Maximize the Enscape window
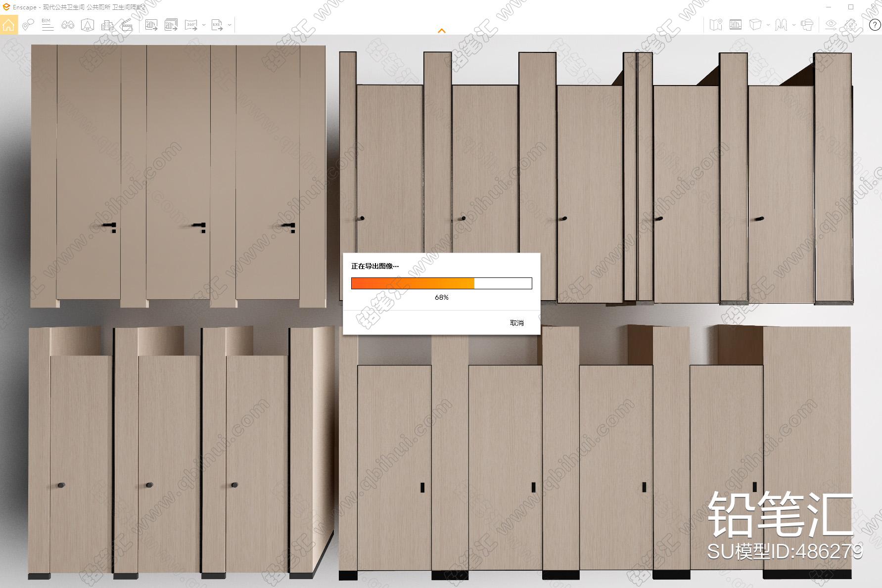 tap(851, 7)
